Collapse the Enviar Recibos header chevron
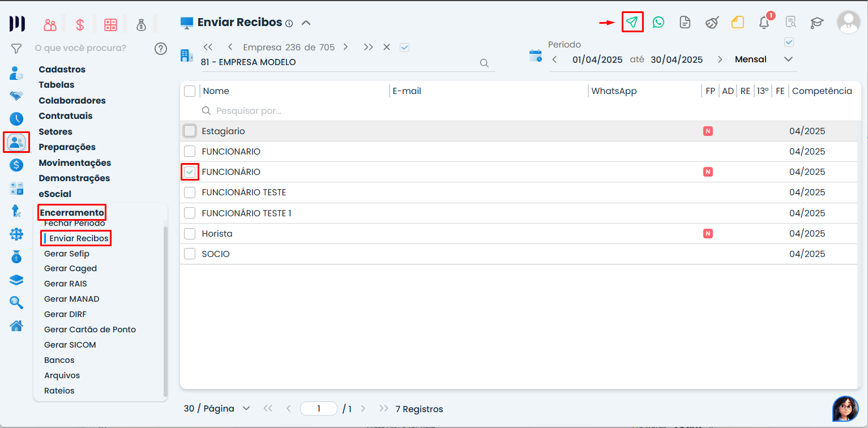The image size is (868, 428). (306, 23)
